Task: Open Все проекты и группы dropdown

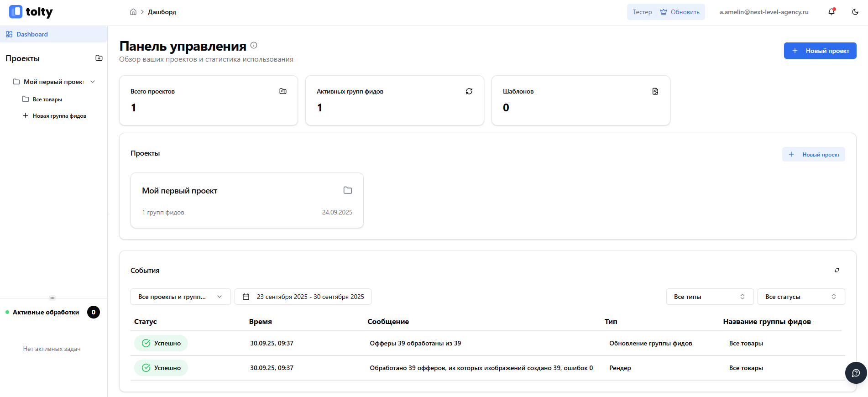Action: [x=181, y=297]
